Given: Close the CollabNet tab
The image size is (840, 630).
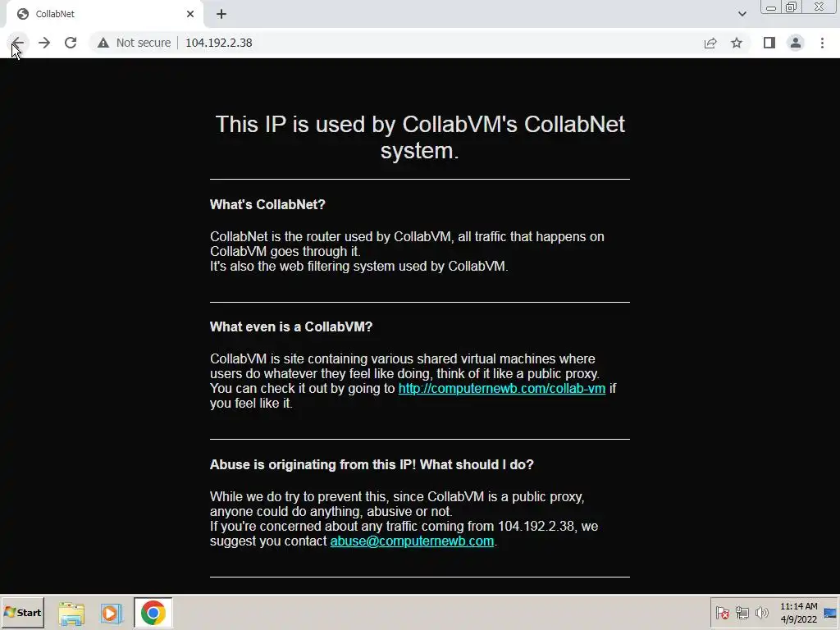Looking at the screenshot, I should pos(190,14).
